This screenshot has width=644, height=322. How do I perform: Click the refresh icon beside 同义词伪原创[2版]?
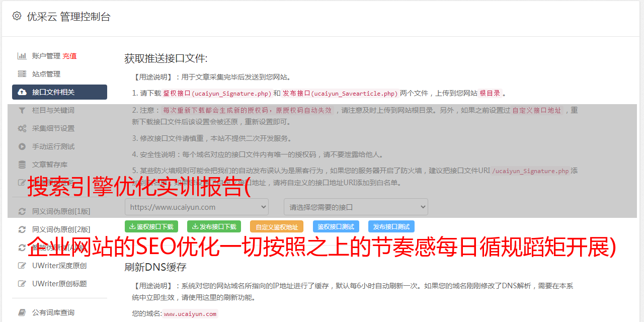point(22,229)
